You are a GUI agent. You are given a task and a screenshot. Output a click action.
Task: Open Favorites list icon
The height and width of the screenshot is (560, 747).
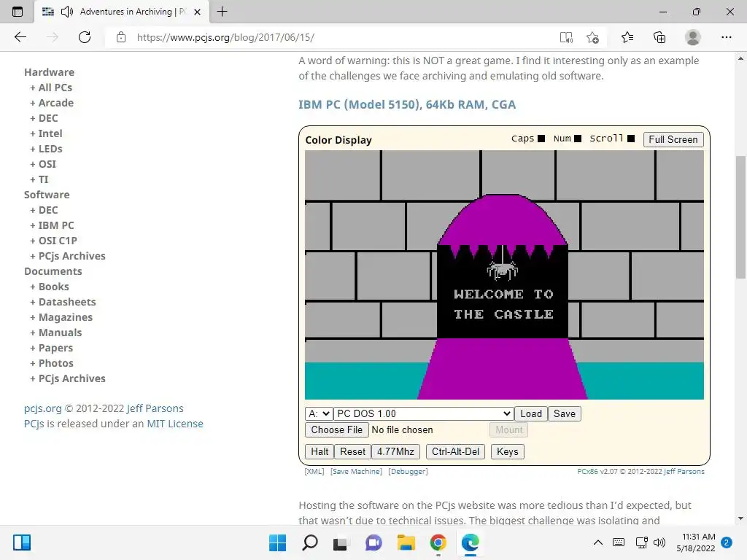coord(627,37)
